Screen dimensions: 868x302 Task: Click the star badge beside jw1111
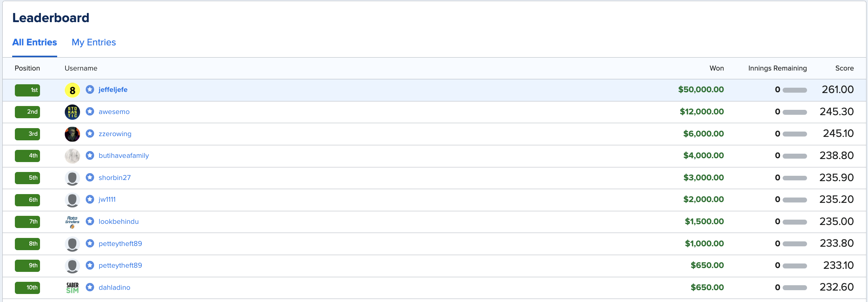pyautogui.click(x=90, y=199)
